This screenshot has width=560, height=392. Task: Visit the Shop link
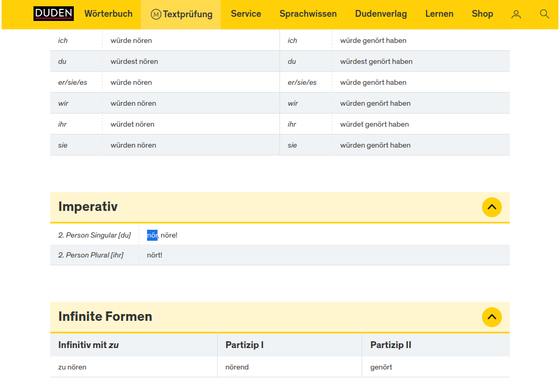pos(482,14)
